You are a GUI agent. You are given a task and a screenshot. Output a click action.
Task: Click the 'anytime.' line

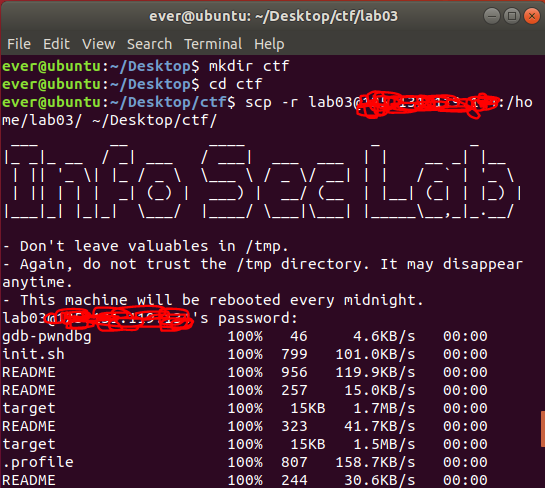(x=37, y=282)
